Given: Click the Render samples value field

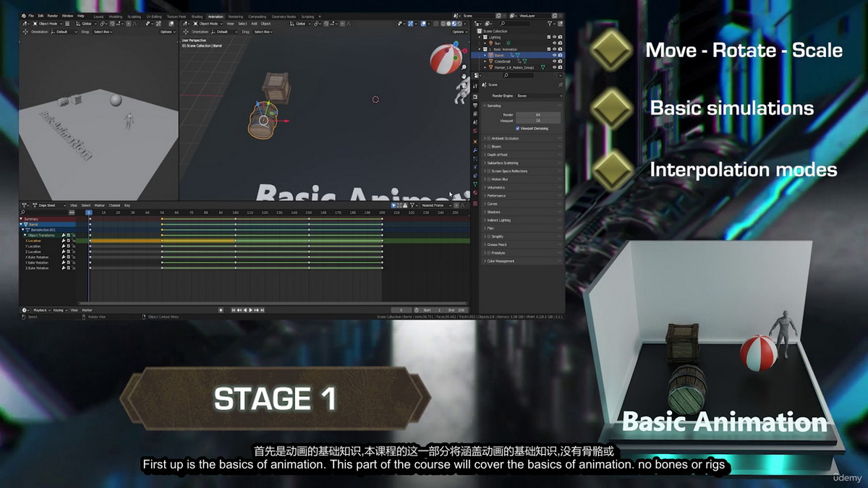Looking at the screenshot, I should coord(538,114).
